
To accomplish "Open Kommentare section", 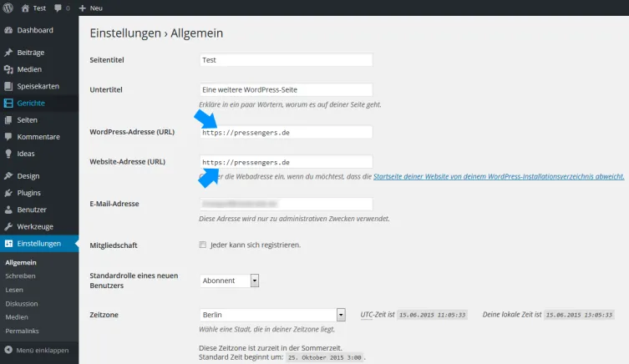I will (38, 137).
